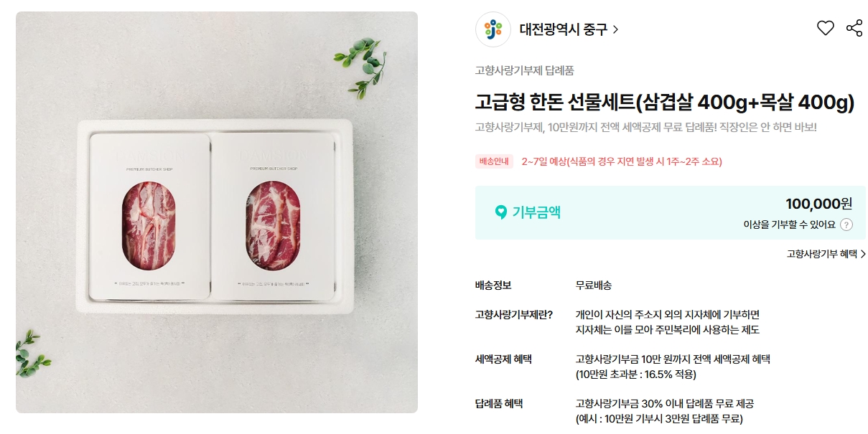Click the right pork package in image
Viewport: 868px width, 434px height.
pyautogui.click(x=273, y=215)
